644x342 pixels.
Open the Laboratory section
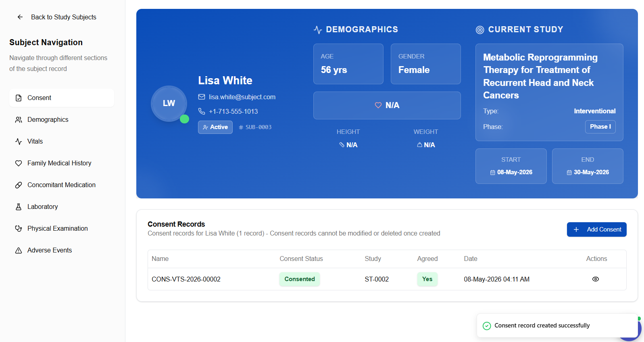click(62, 207)
